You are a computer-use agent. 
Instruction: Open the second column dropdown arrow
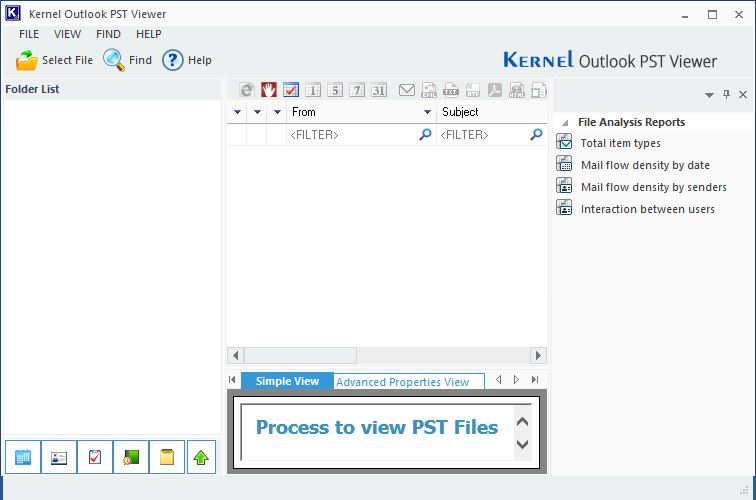pos(257,112)
